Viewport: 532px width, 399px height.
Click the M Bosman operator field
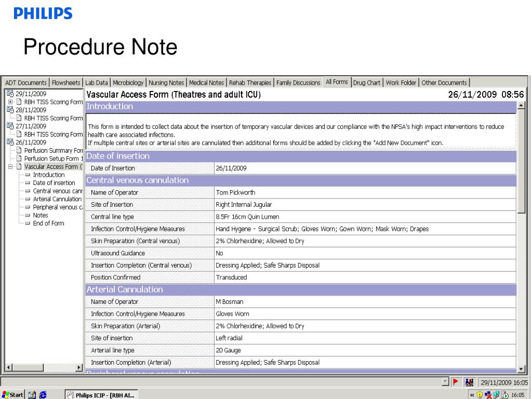click(x=365, y=302)
